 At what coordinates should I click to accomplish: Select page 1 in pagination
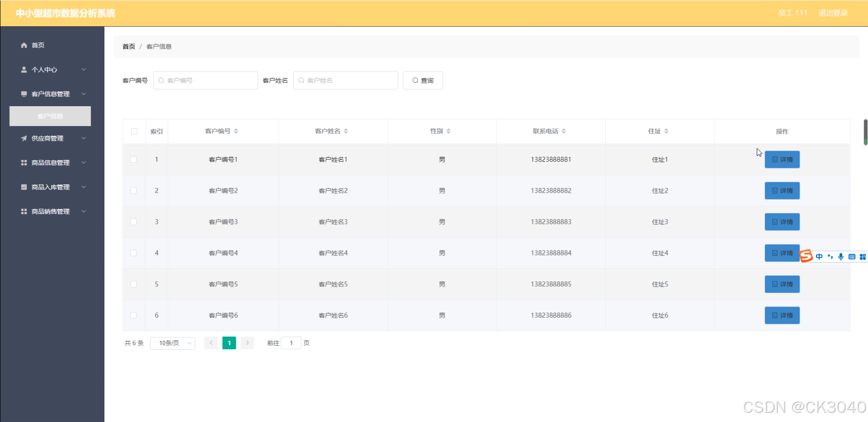click(229, 343)
